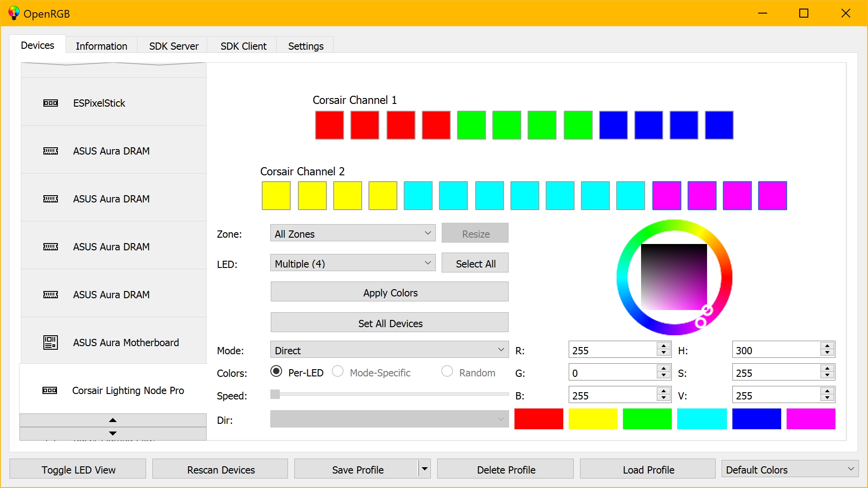Click the red color swatch in bottom bar
Screen dimensions: 868x488
[537, 419]
